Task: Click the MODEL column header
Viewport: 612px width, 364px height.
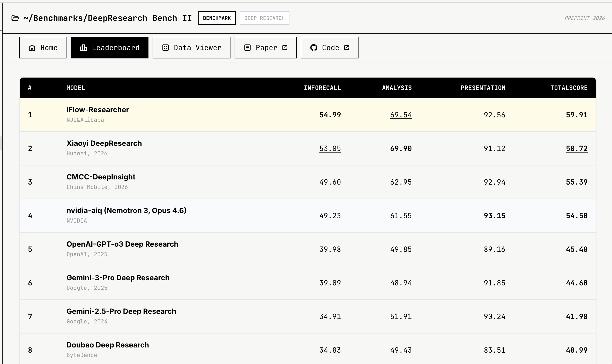Action: tap(76, 88)
